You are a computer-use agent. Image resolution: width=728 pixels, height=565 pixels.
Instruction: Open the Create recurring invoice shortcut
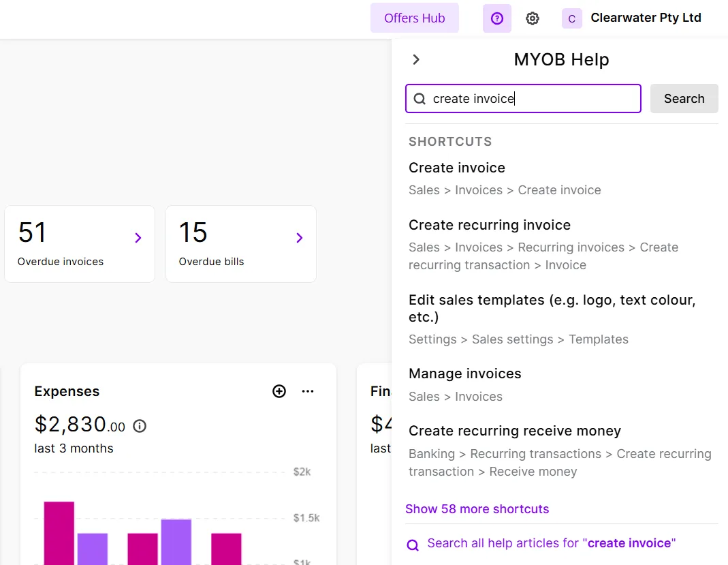coord(490,225)
